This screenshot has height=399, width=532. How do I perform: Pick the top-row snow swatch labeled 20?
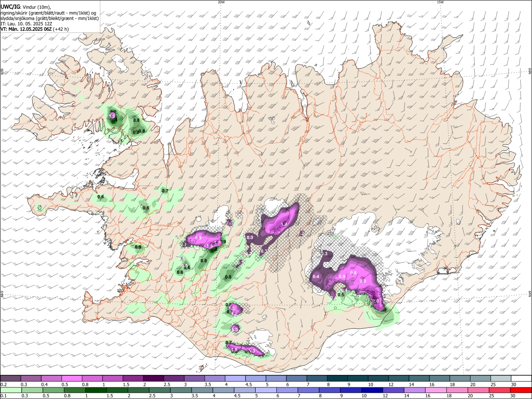click(x=480, y=379)
